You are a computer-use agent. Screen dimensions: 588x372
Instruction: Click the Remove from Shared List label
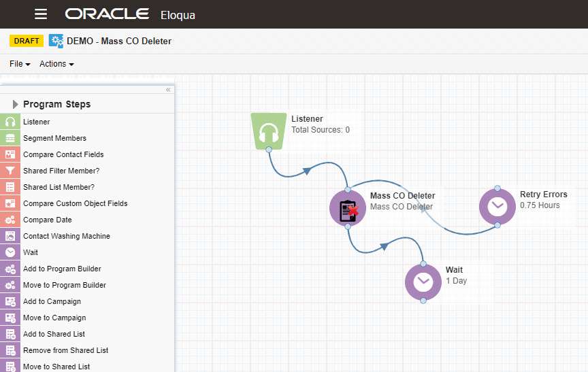coord(65,350)
